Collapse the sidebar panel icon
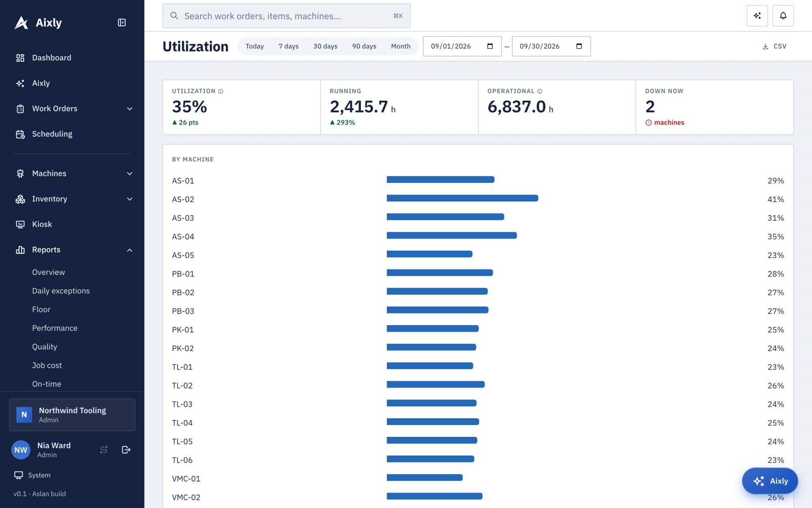This screenshot has height=508, width=812. [122, 22]
